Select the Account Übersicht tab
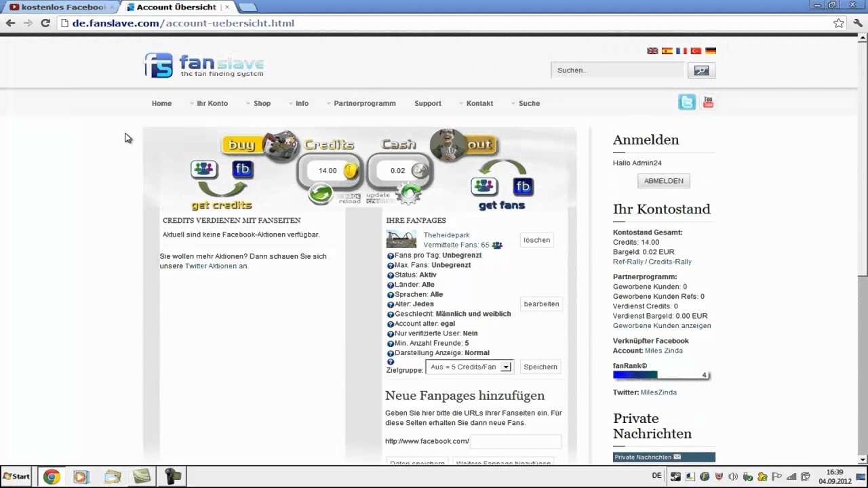 point(178,7)
